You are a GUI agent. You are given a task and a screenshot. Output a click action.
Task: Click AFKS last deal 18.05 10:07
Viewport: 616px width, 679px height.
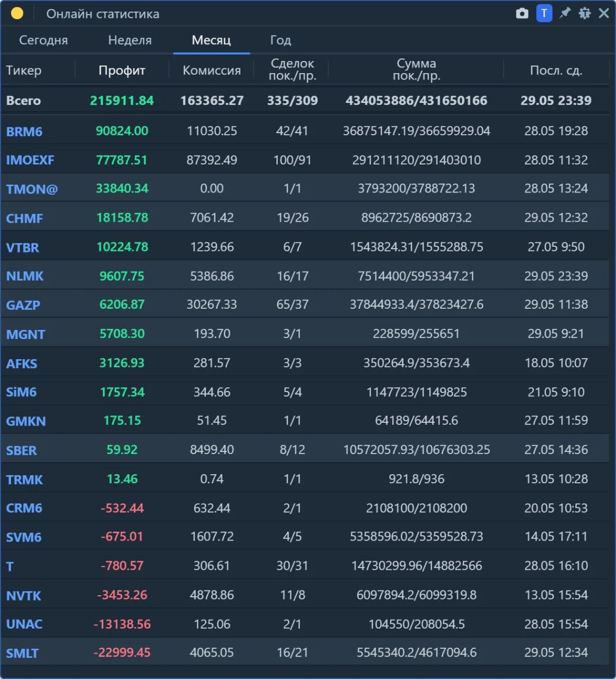556,363
